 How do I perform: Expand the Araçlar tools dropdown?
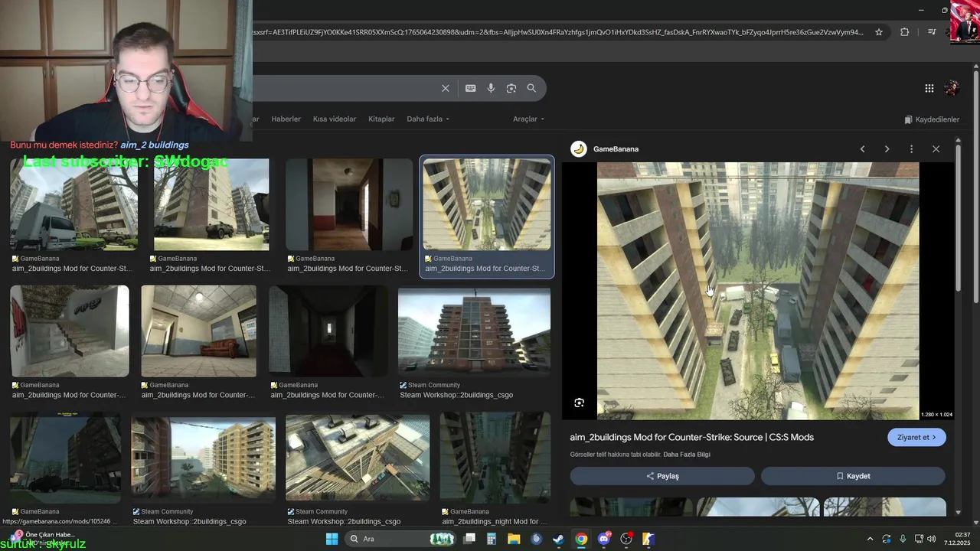(x=529, y=119)
